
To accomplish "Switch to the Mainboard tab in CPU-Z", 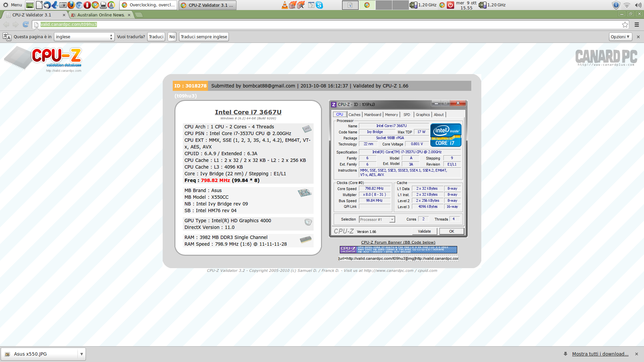I will 373,115.
